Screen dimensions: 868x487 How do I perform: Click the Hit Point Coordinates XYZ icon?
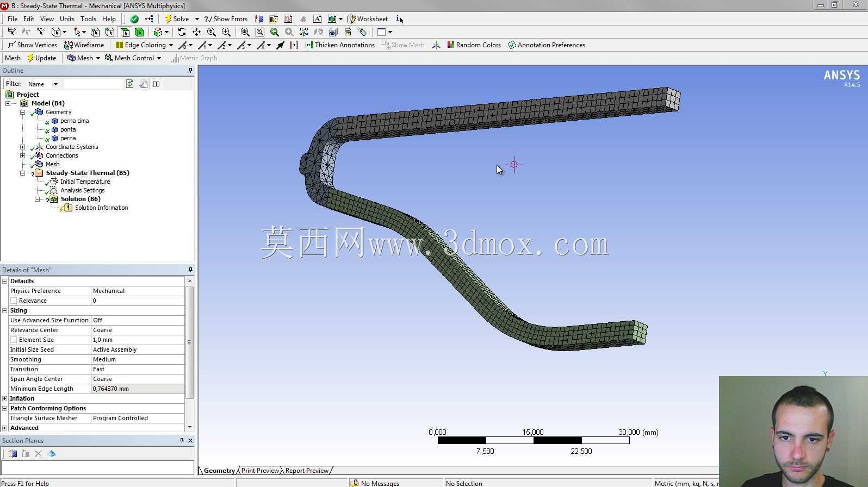41,32
